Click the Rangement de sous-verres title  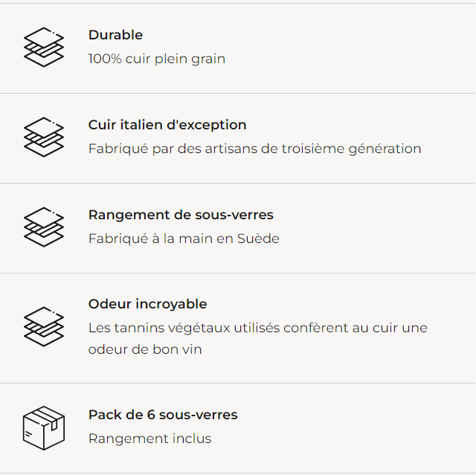click(181, 215)
